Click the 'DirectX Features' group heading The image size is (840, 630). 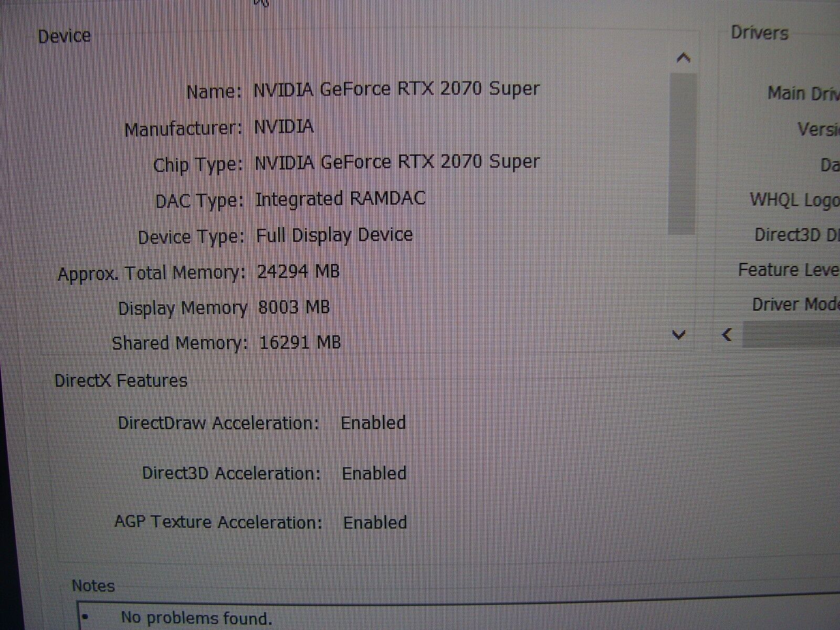click(x=121, y=380)
